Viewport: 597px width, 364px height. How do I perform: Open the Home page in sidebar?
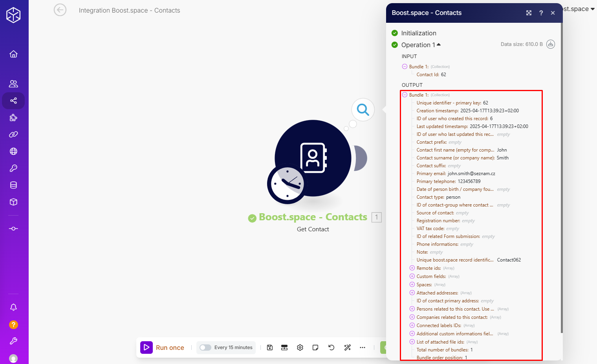click(x=13, y=54)
